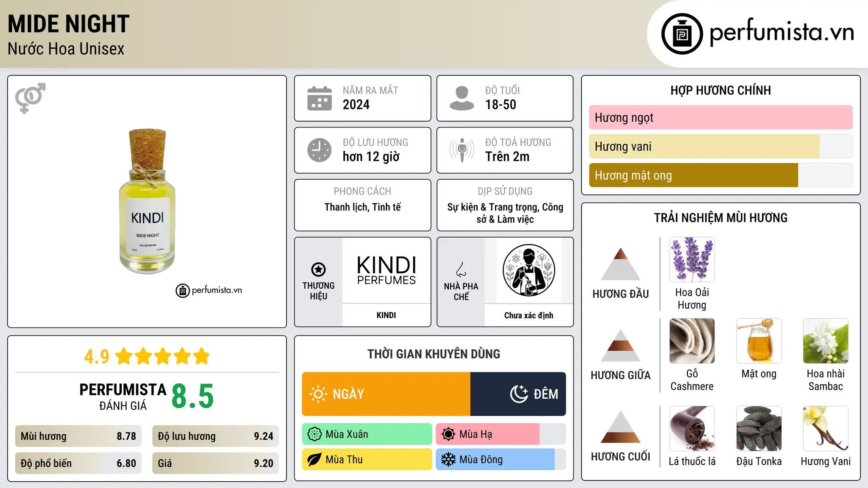868x488 pixels.
Task: Click the moon icon in the Đêm bar
Action: coord(519,394)
